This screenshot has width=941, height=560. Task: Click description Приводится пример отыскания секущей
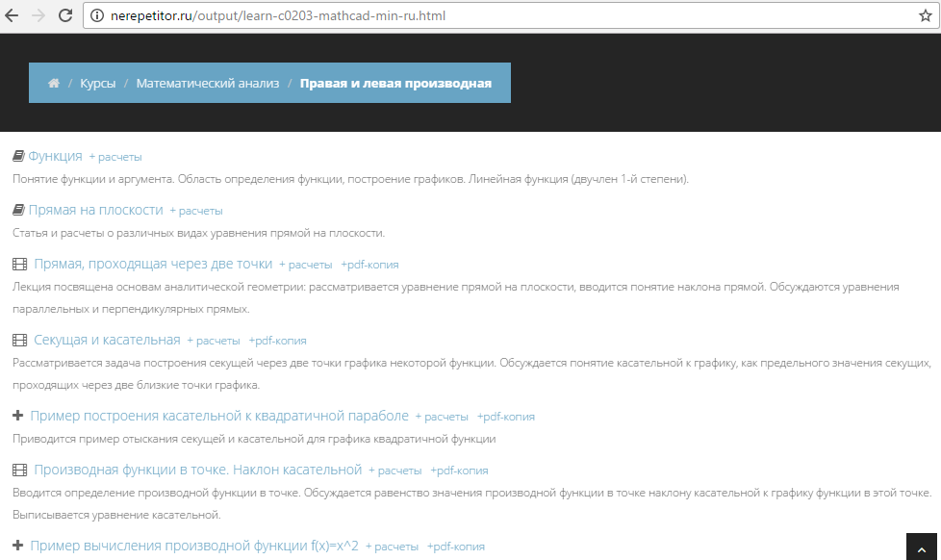tap(254, 439)
